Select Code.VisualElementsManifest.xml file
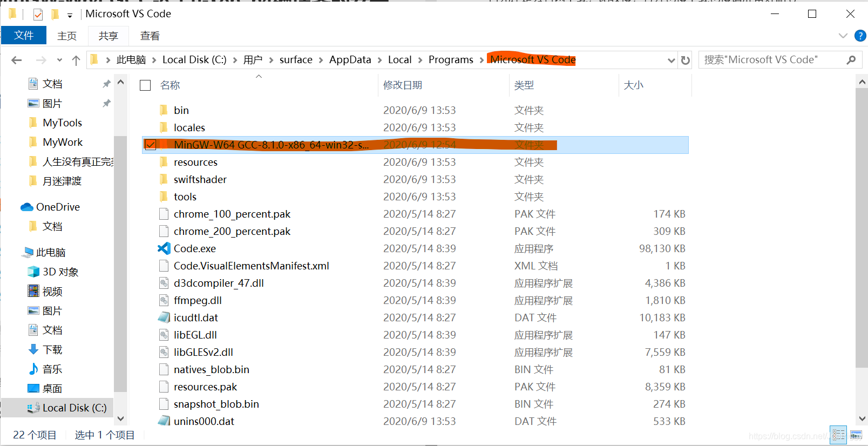Viewport: 868px width, 446px height. click(x=252, y=266)
